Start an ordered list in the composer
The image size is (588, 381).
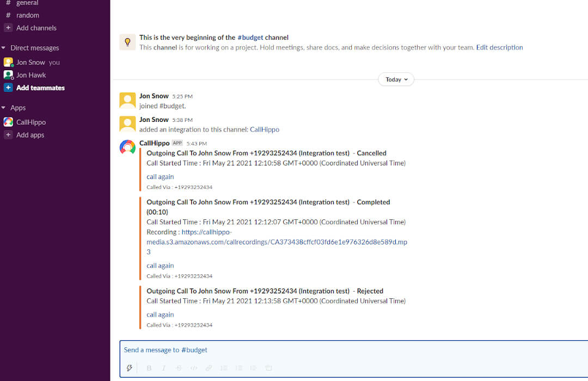coord(224,368)
